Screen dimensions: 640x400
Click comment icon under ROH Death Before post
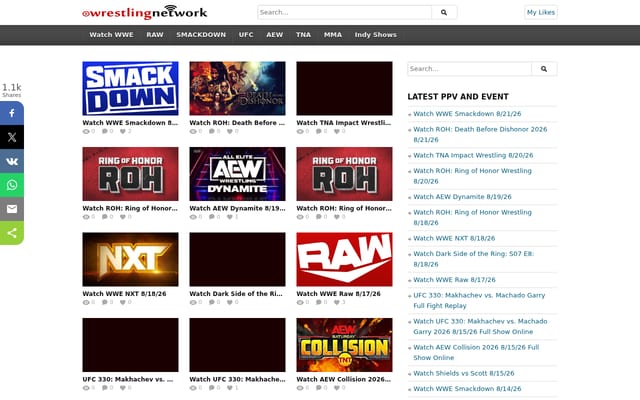point(211,131)
